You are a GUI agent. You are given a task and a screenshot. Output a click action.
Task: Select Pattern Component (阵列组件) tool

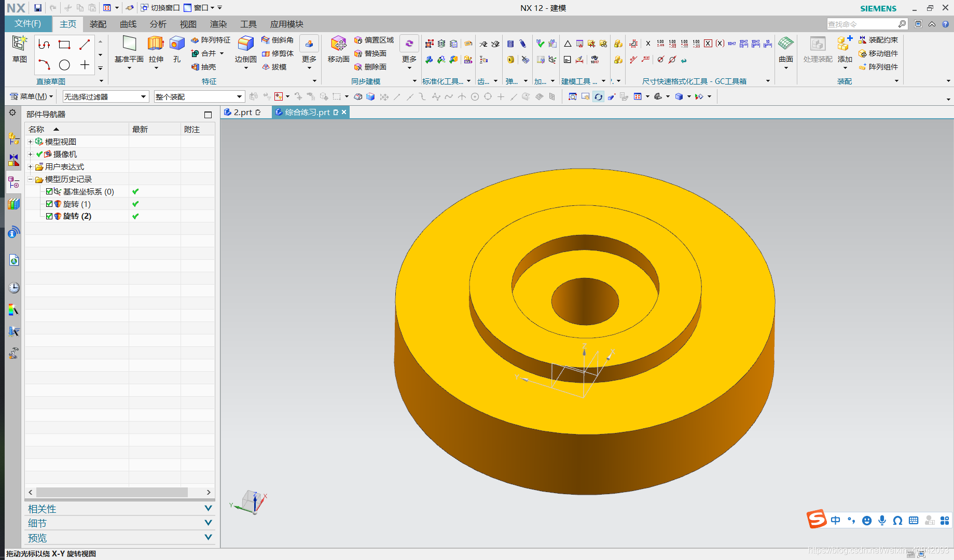(878, 67)
